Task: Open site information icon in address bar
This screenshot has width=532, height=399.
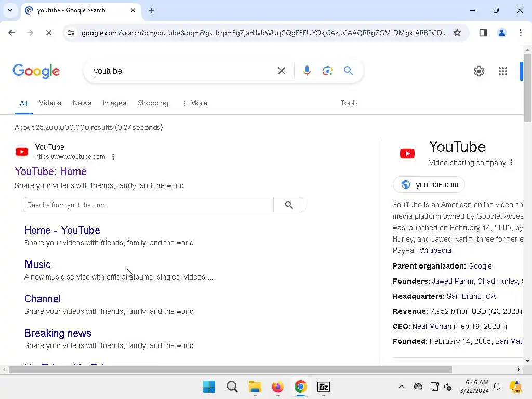Action: point(71,33)
